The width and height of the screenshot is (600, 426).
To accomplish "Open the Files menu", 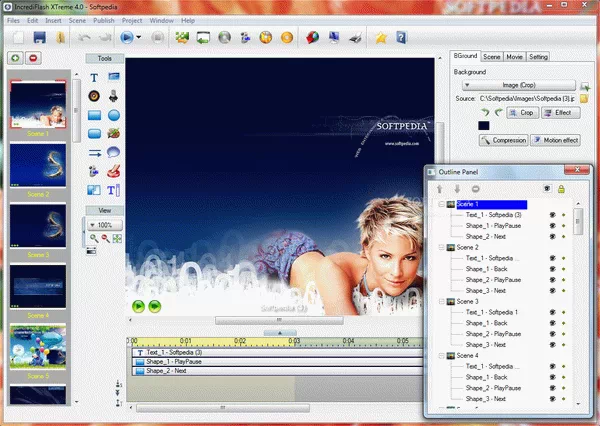I will tap(13, 21).
